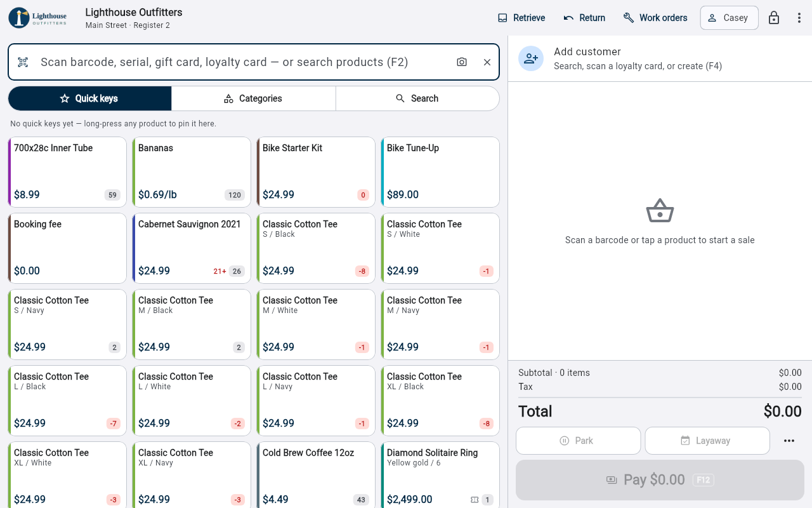Screen dimensions: 812x508
Task: Click stock badge 120 on Bananas
Action: (x=235, y=195)
